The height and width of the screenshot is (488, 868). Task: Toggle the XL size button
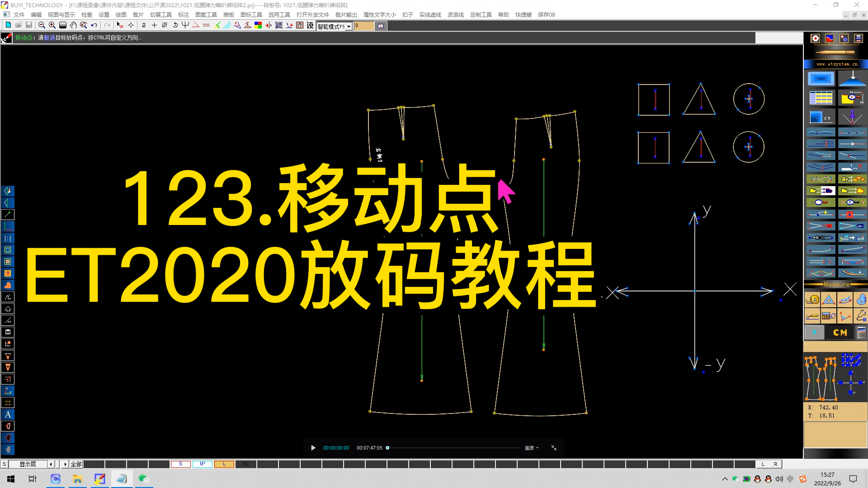point(245,464)
